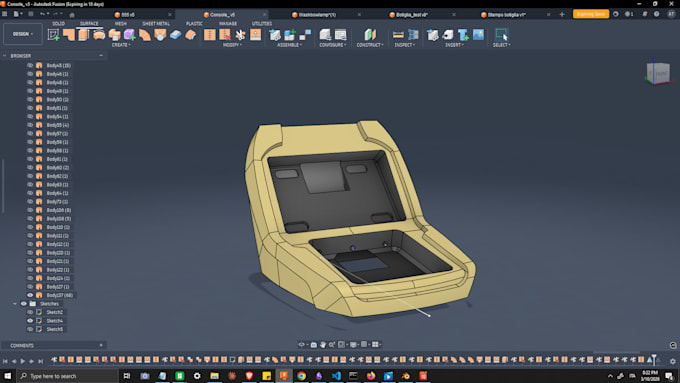Image resolution: width=680 pixels, height=383 pixels.
Task: Toggle visibility of the Sketches folder
Action: [x=23, y=304]
